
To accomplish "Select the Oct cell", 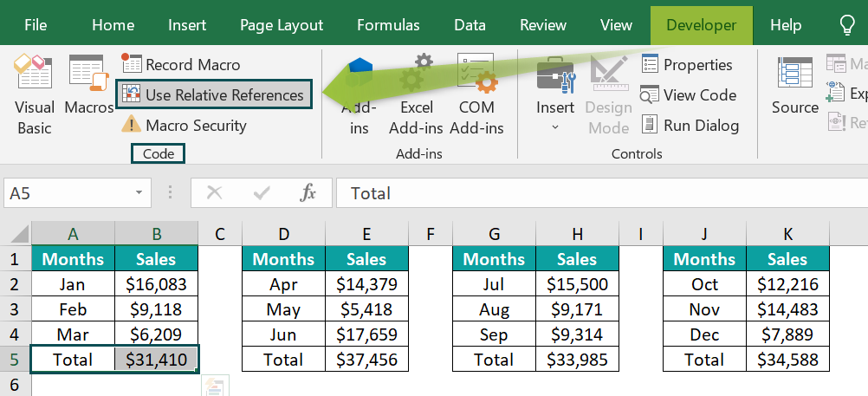I will tap(704, 284).
